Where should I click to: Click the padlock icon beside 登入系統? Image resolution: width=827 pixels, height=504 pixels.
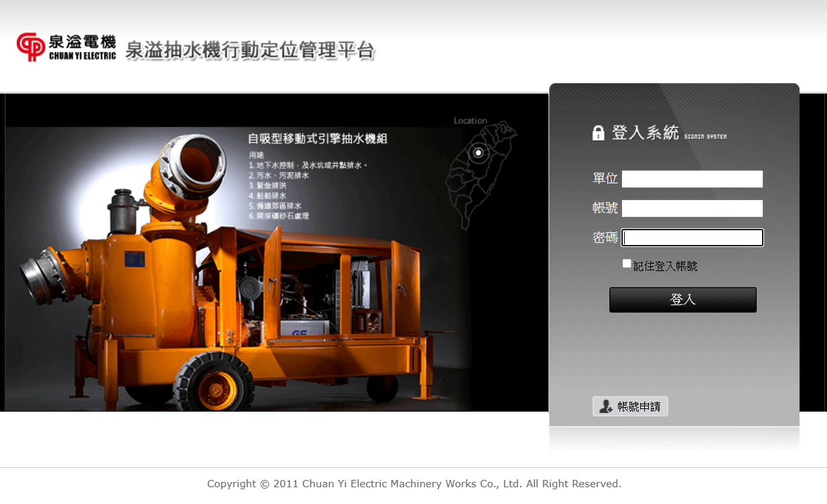(x=598, y=133)
